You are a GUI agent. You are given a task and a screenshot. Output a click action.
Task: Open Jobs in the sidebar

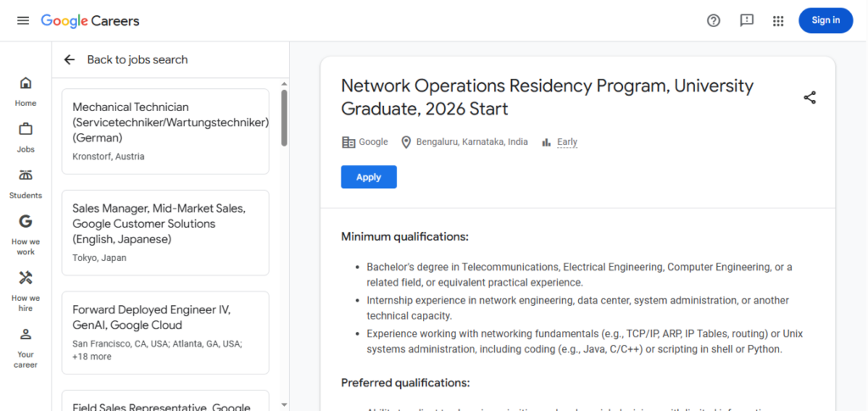[x=25, y=138]
